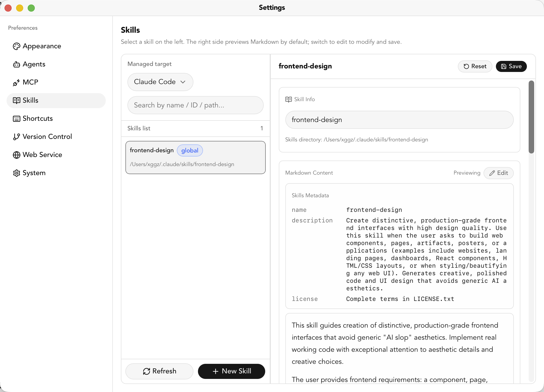Click the Version Control branch icon
Screen dimensions: 544x392
16,137
